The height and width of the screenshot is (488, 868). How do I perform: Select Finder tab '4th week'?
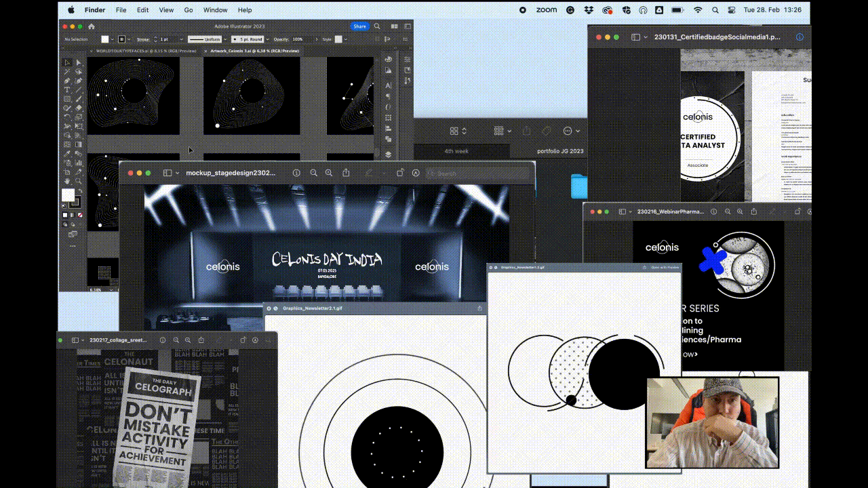click(x=456, y=151)
